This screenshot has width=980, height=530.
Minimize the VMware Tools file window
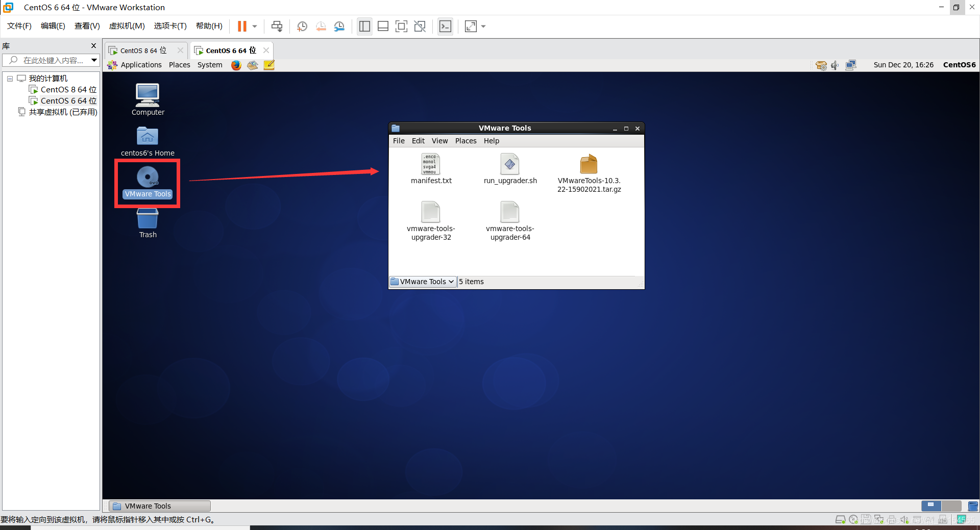click(x=615, y=129)
